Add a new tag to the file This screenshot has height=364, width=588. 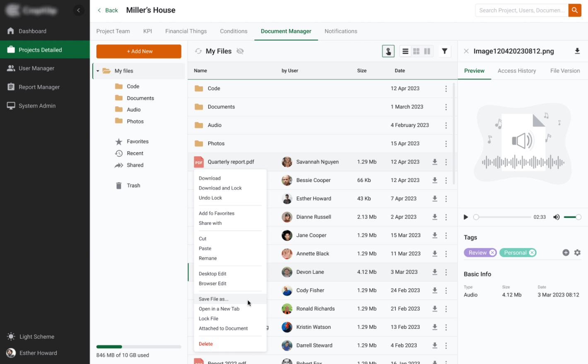tap(566, 252)
